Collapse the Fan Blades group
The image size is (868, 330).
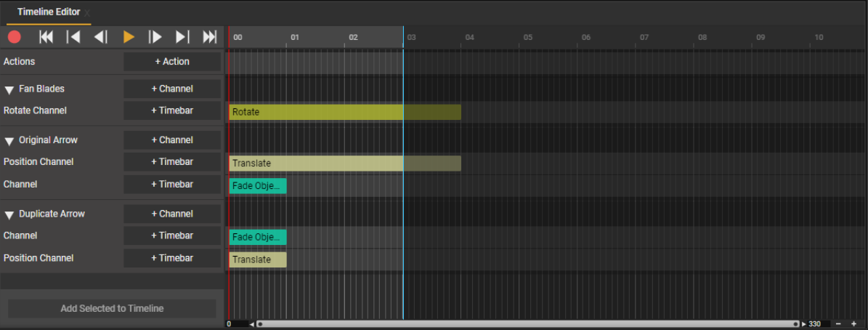tap(9, 89)
